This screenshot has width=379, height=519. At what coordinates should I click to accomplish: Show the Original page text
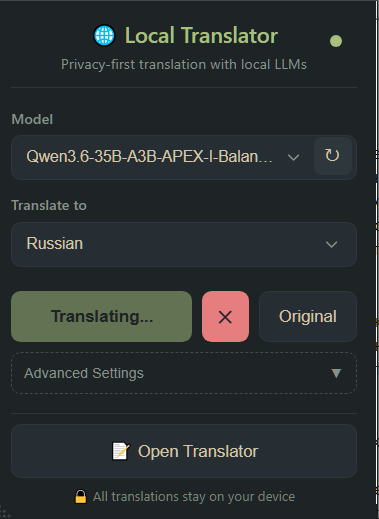[308, 316]
